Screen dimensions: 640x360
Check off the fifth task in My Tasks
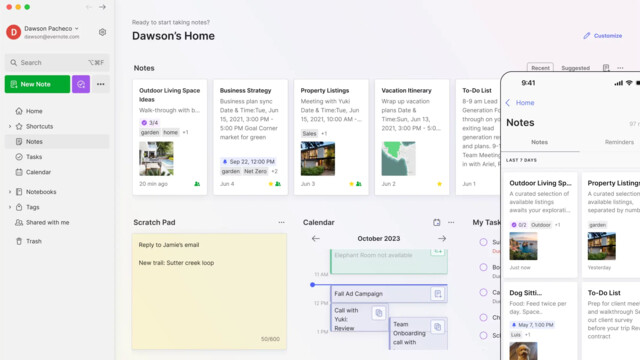point(483,336)
